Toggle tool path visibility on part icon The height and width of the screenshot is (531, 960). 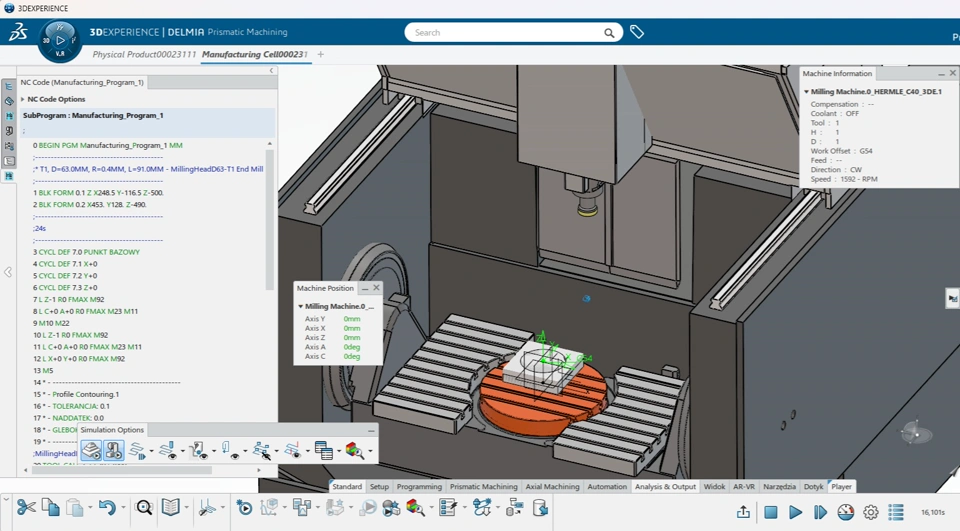[x=199, y=451]
